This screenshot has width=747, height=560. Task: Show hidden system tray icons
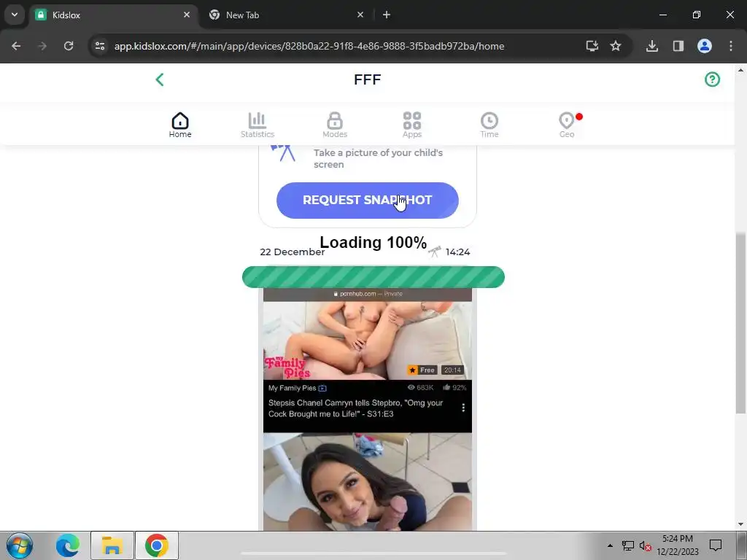tap(611, 545)
